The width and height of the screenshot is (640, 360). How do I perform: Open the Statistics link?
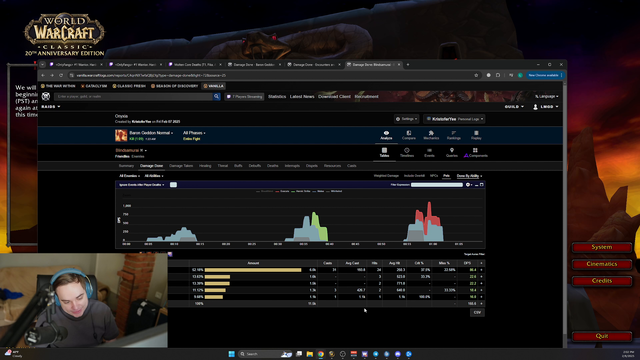(277, 97)
